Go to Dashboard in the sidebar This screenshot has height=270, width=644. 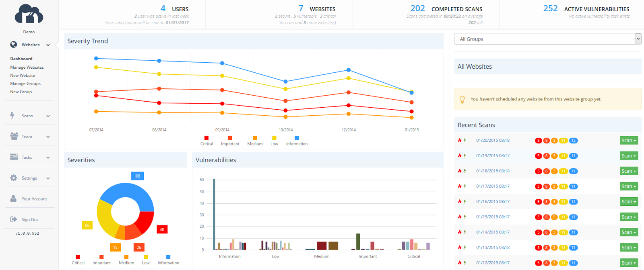(x=21, y=59)
